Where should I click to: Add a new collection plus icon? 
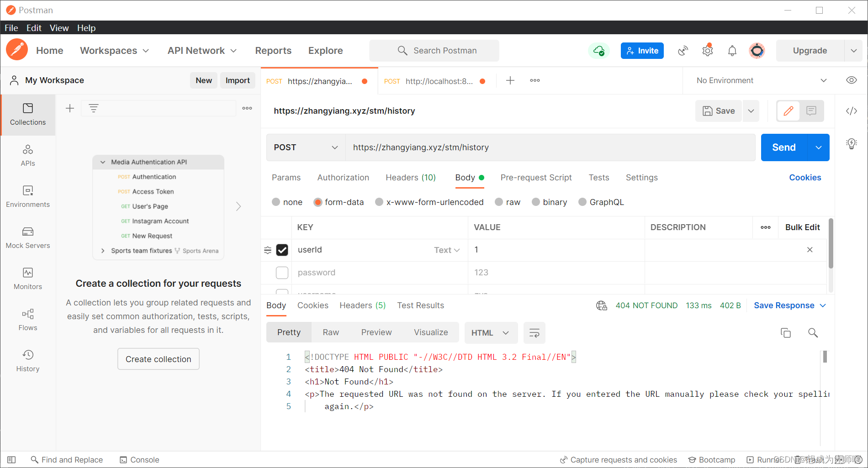coord(70,108)
